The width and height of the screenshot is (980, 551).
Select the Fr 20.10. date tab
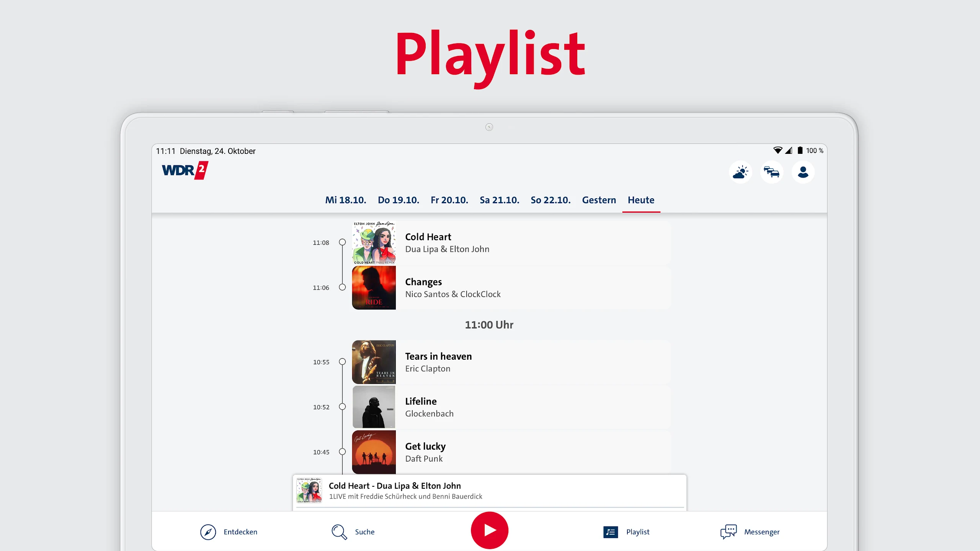coord(449,200)
